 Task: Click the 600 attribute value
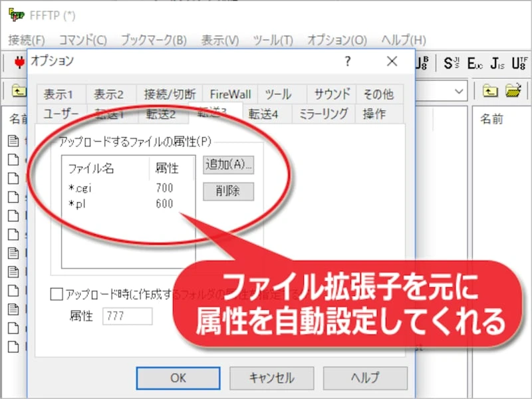[164, 203]
